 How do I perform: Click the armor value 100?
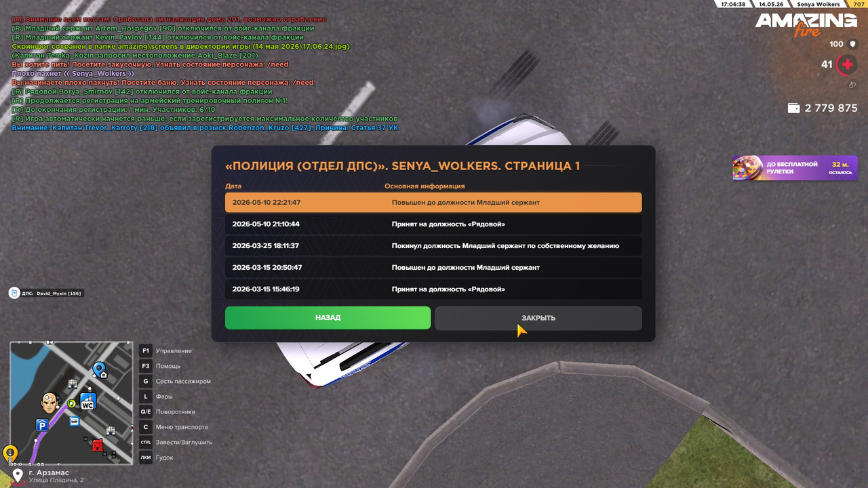pyautogui.click(x=837, y=44)
